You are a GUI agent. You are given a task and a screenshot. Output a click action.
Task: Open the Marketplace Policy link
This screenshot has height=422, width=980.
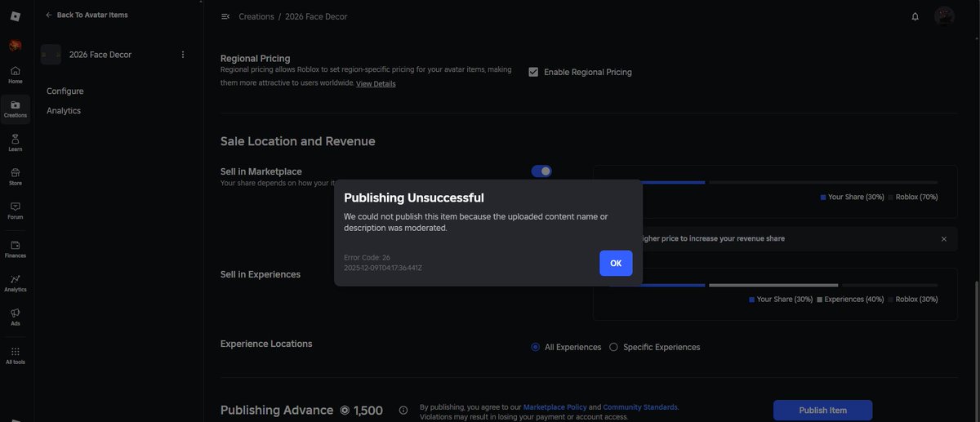(x=555, y=406)
